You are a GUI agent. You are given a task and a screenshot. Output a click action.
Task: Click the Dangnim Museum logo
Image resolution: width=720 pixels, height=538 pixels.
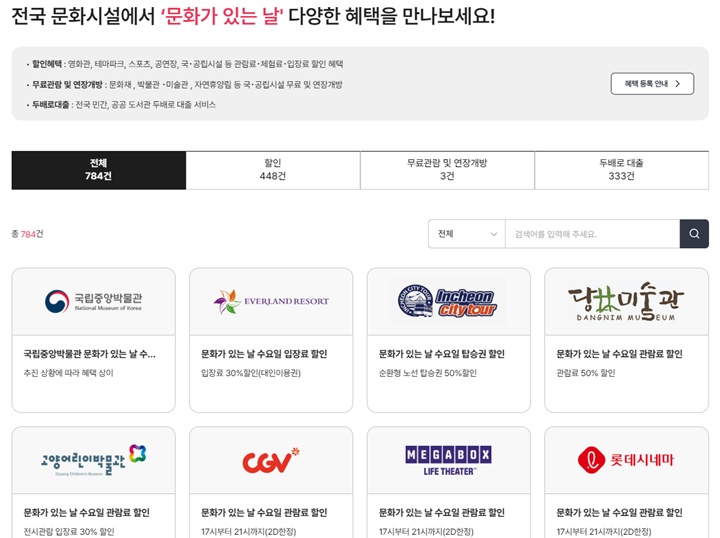(x=626, y=302)
